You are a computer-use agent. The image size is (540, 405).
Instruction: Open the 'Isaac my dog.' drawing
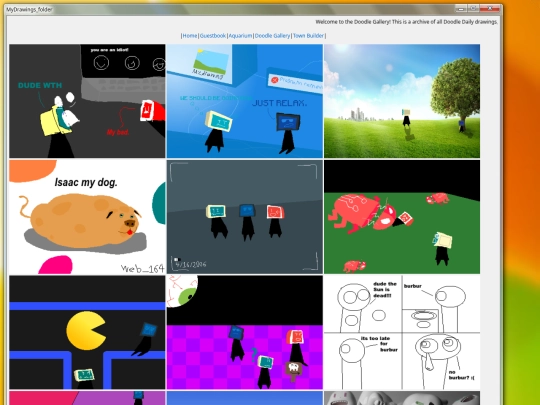pyautogui.click(x=87, y=217)
